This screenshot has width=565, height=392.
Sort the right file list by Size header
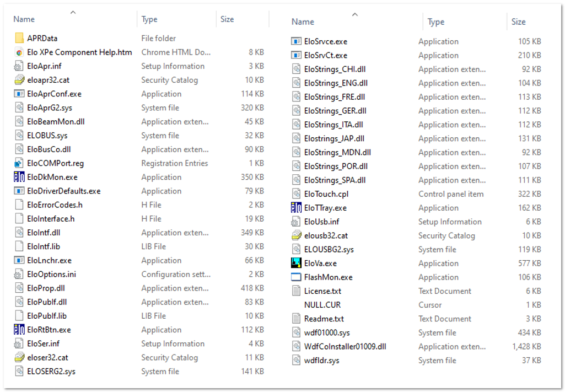pos(518,22)
